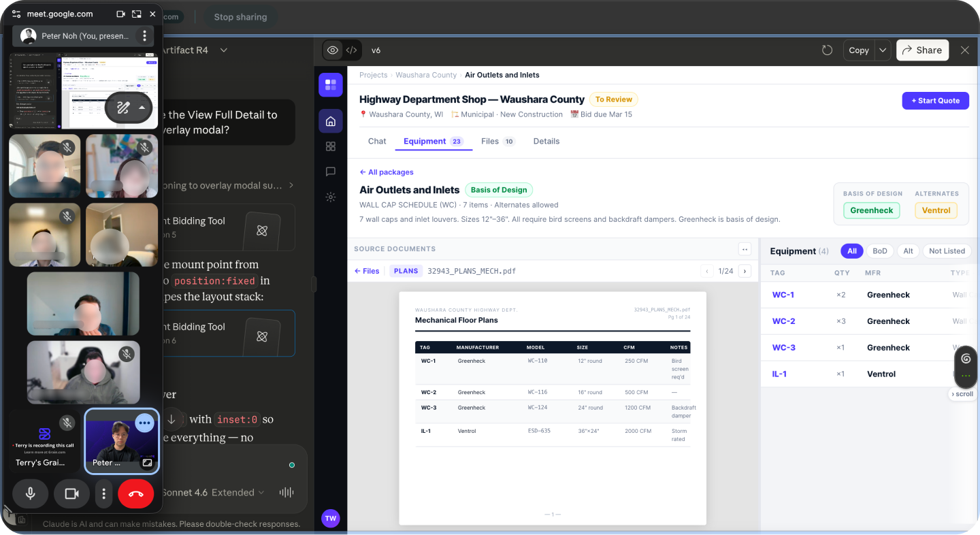The image size is (980, 535).
Task: Copy the artifact with Copy button
Action: pos(859,50)
